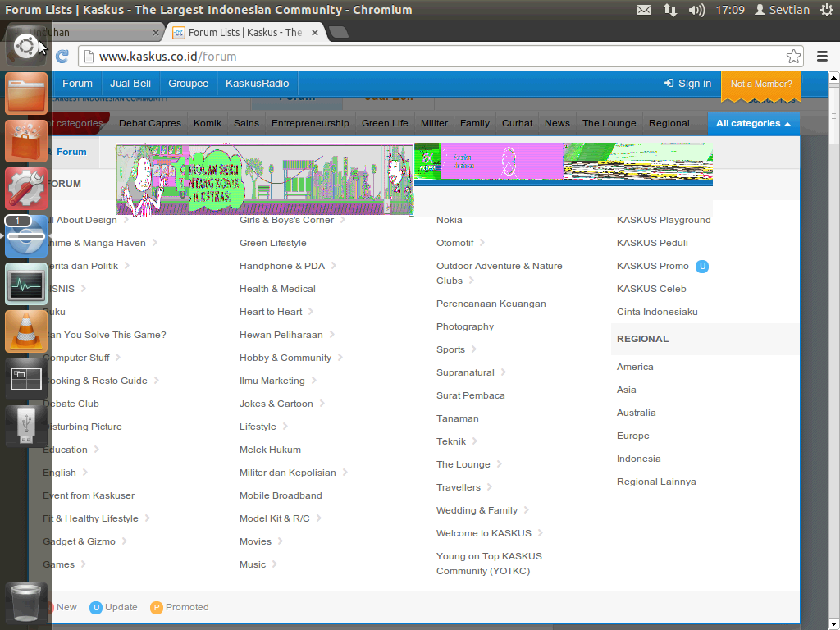This screenshot has height=630, width=840.
Task: Open Melek Hukum forum link
Action: pos(270,450)
